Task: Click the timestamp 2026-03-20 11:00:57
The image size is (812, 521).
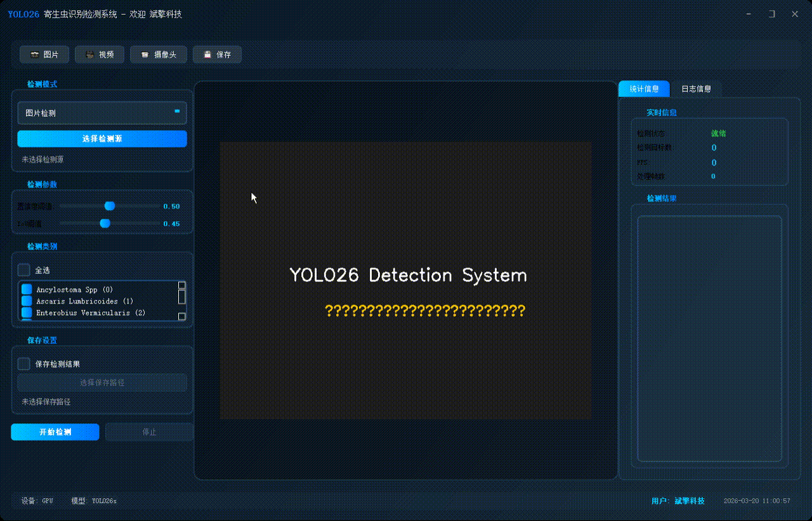Action: 757,501
